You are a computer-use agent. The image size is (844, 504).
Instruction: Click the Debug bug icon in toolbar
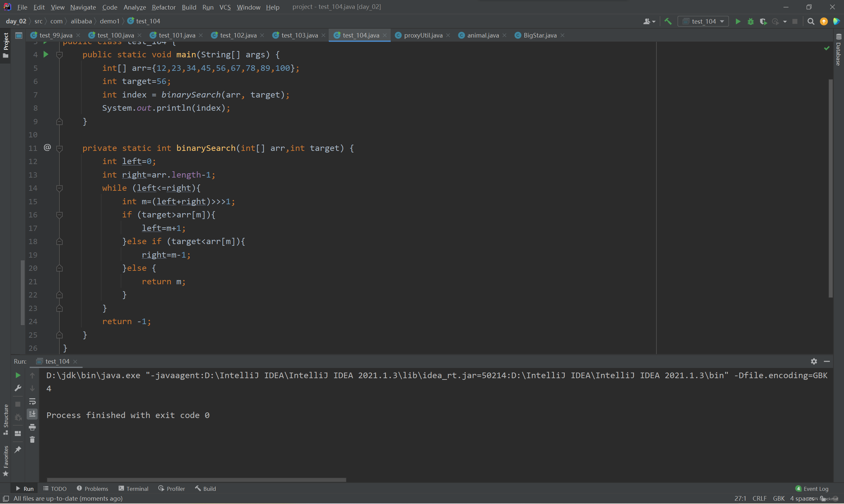[750, 21]
